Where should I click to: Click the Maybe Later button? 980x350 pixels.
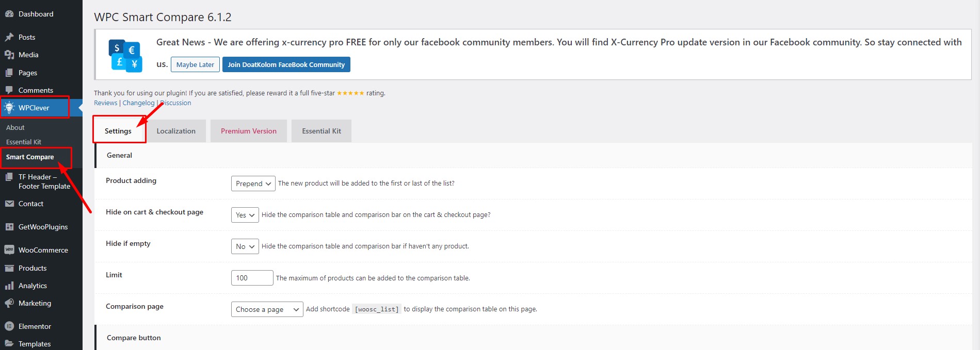click(195, 64)
